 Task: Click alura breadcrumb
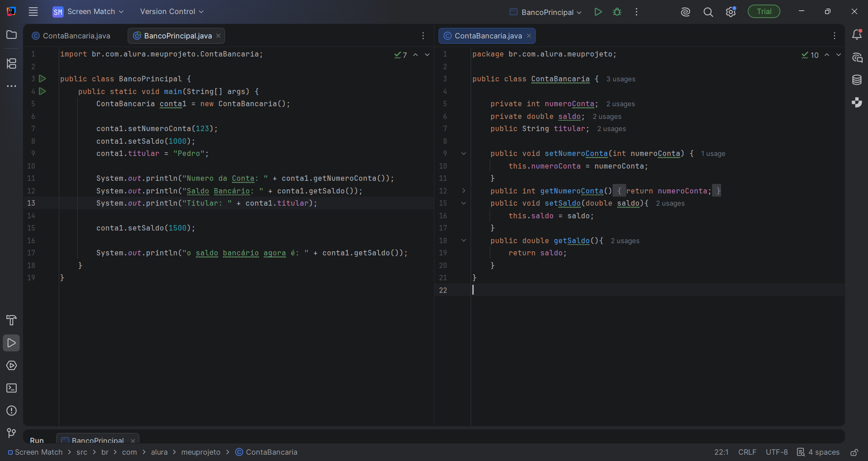159,452
